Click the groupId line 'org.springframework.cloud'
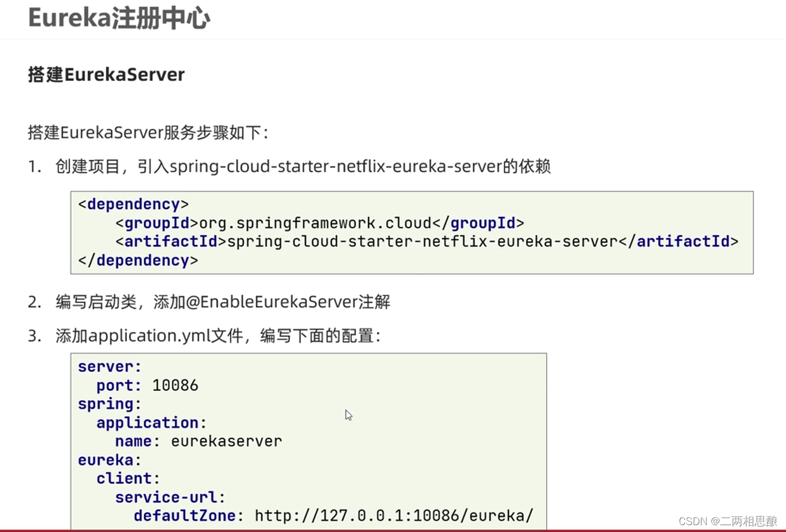This screenshot has height=532, width=786. (320, 223)
